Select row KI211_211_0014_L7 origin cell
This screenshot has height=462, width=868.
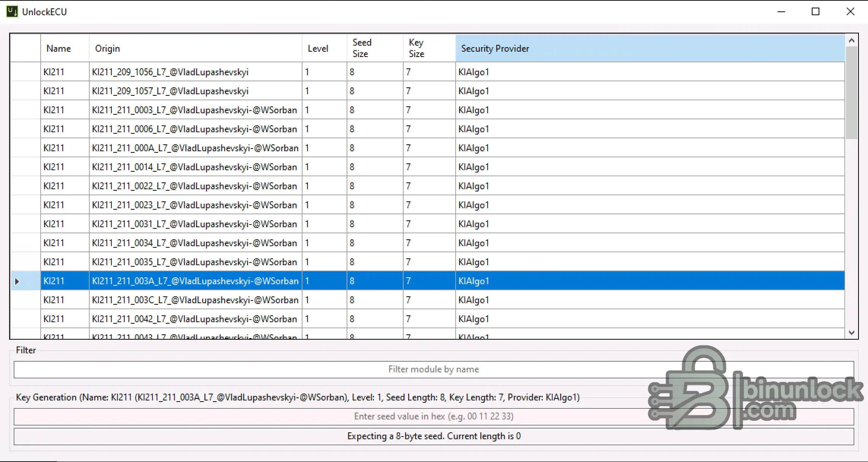(196, 167)
